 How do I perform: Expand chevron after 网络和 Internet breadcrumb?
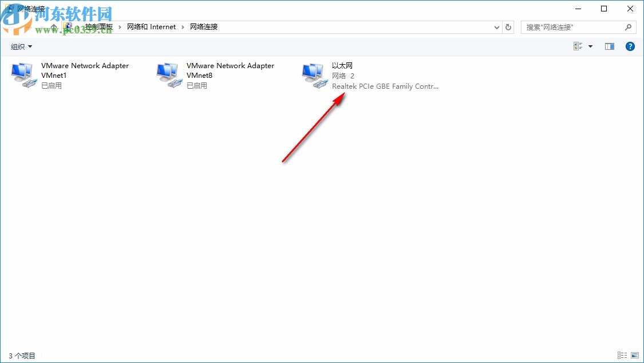tap(183, 27)
